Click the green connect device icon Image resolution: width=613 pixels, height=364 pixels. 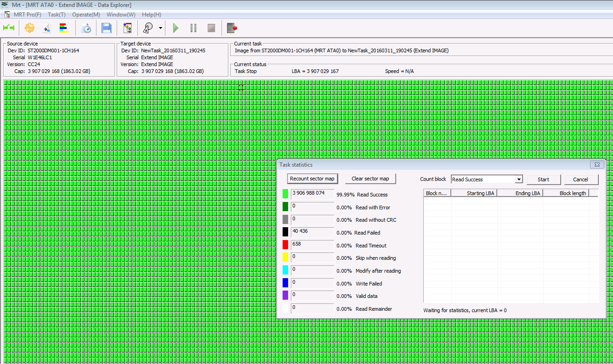coord(9,28)
